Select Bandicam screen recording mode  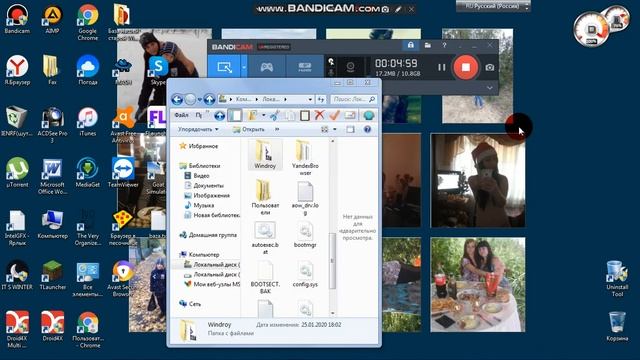point(224,67)
